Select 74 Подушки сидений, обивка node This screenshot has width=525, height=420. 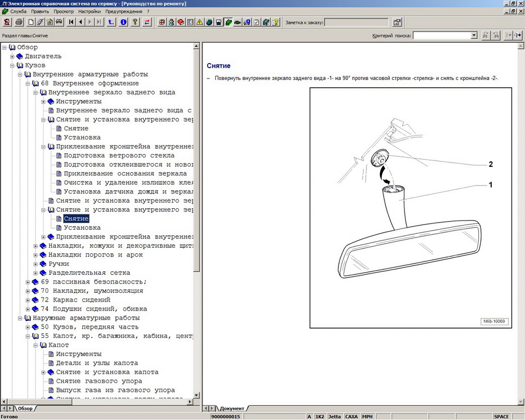(x=94, y=309)
